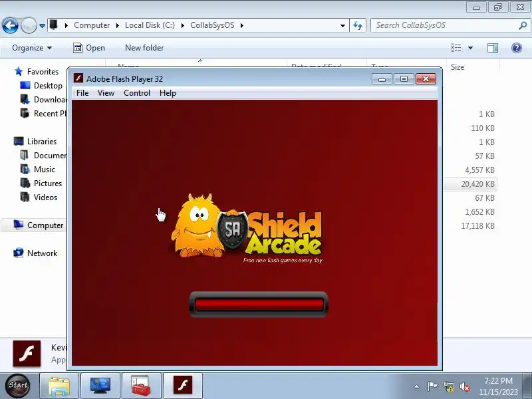Open Action Center flag icon

pyautogui.click(x=432, y=386)
